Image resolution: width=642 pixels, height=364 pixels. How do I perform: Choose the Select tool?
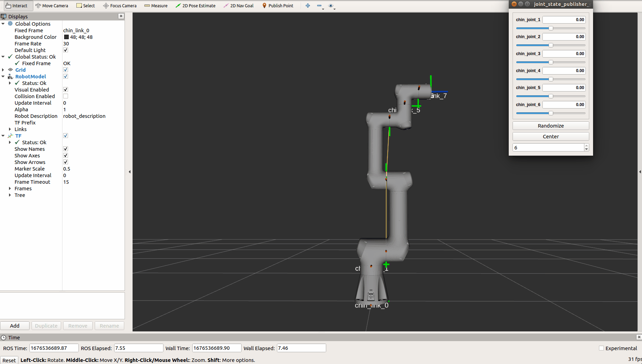point(86,6)
